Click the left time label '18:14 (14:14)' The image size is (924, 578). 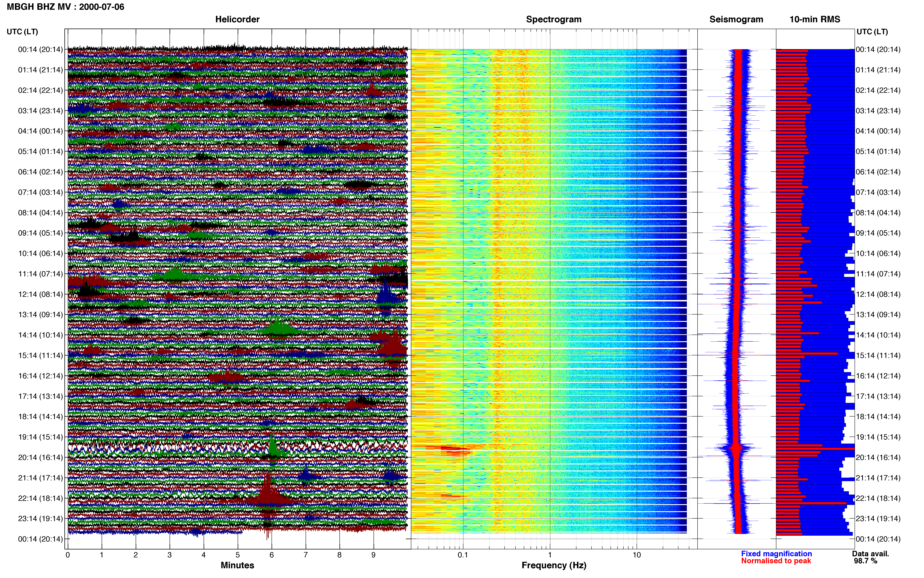[x=41, y=417]
